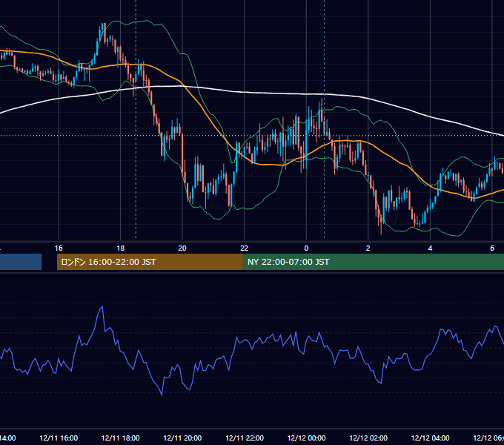Click the 18 hour label on price chart
This screenshot has width=504, height=445.
click(121, 248)
